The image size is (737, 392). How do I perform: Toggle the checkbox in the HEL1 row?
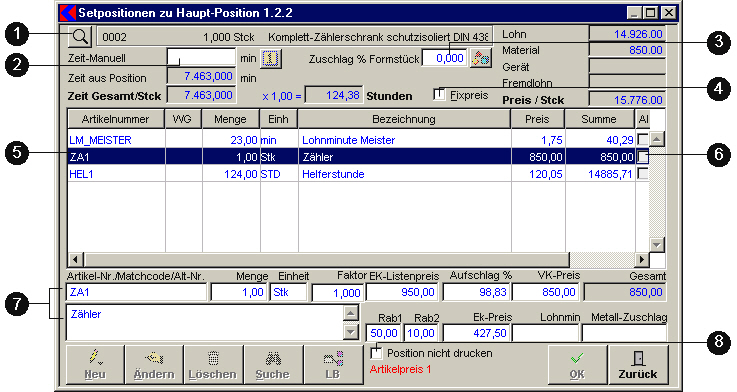[643, 173]
